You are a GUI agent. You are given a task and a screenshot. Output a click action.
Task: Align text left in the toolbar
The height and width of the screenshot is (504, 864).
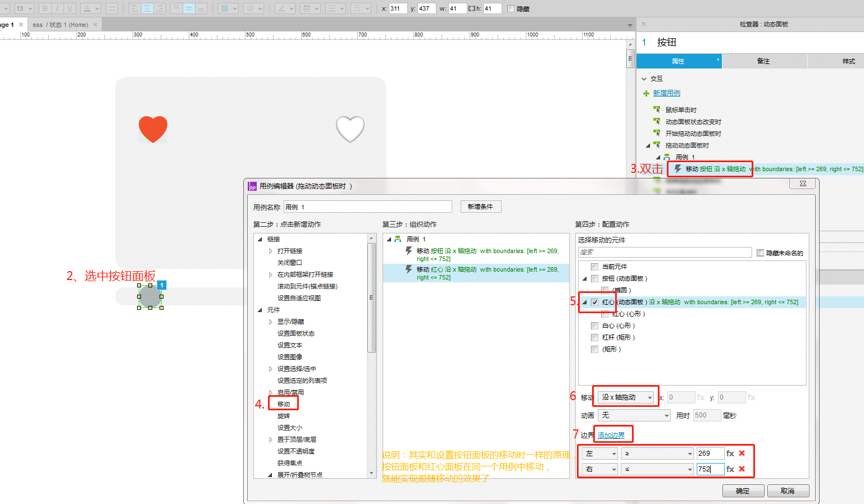(135, 8)
